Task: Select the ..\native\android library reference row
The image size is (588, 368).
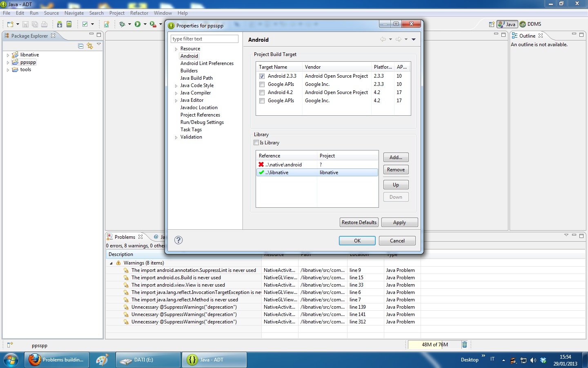Action: click(317, 164)
